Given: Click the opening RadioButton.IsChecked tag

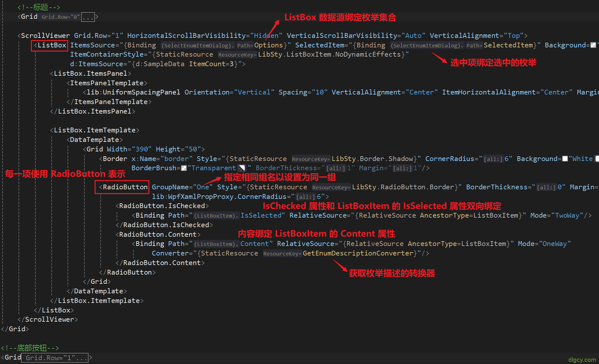Looking at the screenshot, I should click(x=162, y=206).
